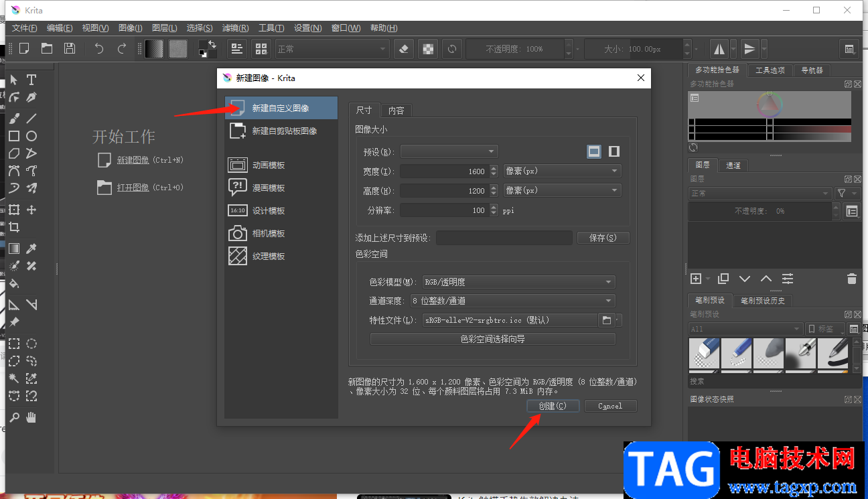Select the Reference Images pin tool

[x=14, y=322]
